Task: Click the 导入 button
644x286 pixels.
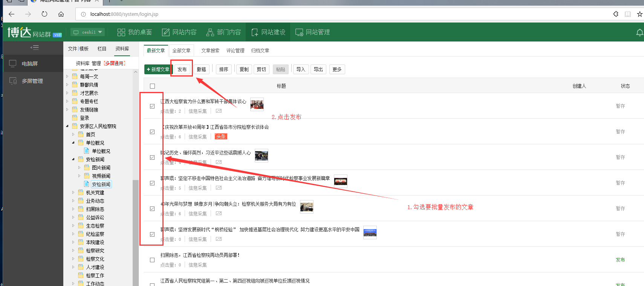Action: (x=301, y=69)
